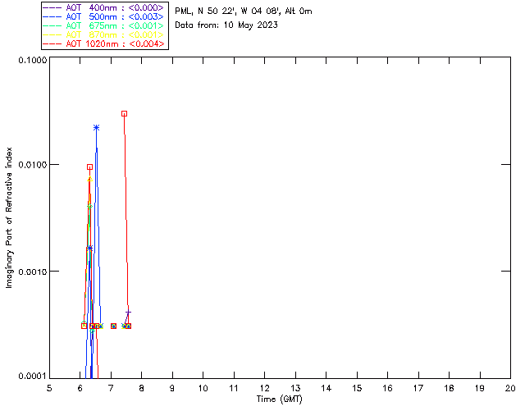This screenshot has width=525, height=420.
Task: Click the 0.0001 y-axis tick label
Action: (33, 377)
